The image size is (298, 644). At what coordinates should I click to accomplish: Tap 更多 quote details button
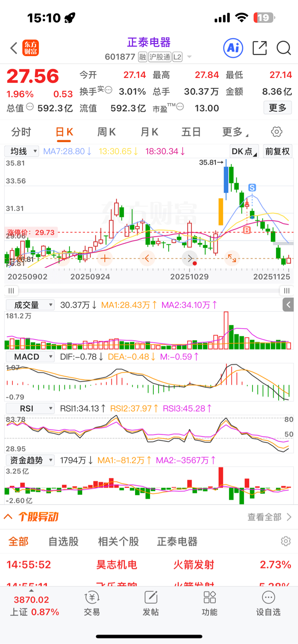(277, 108)
